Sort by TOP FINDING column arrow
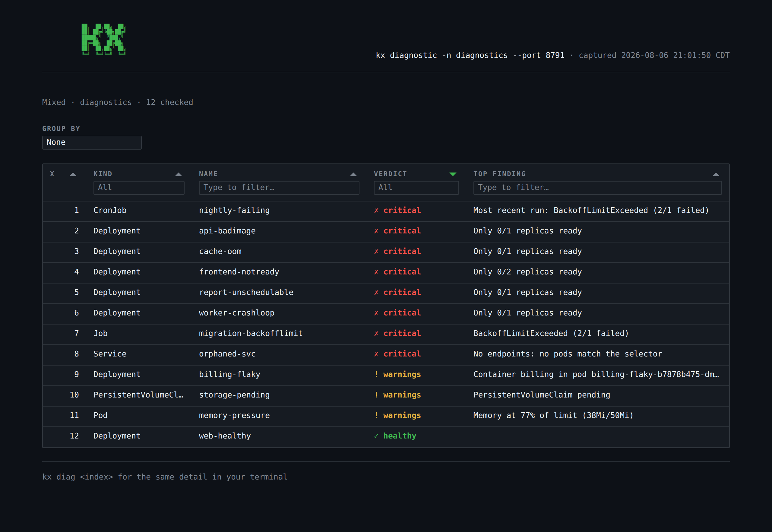This screenshot has height=532, width=772. (716, 174)
